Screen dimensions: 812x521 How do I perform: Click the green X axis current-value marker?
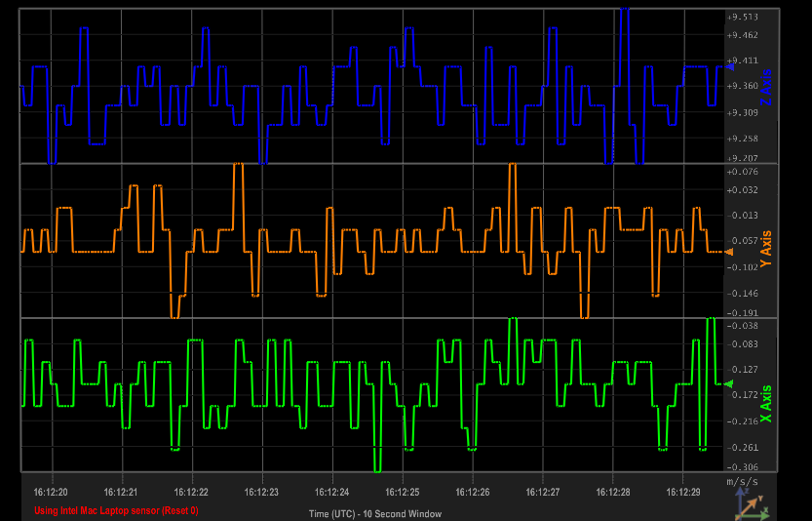point(730,383)
